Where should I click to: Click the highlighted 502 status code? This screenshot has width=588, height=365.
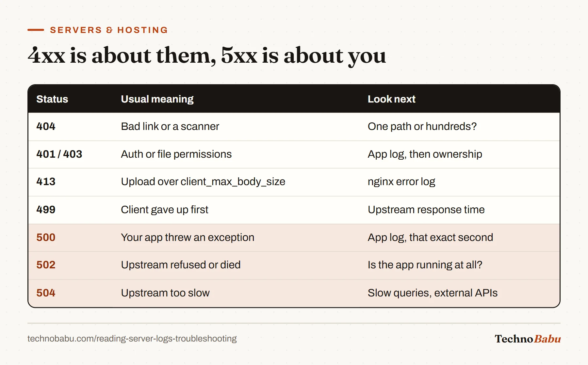coord(46,265)
